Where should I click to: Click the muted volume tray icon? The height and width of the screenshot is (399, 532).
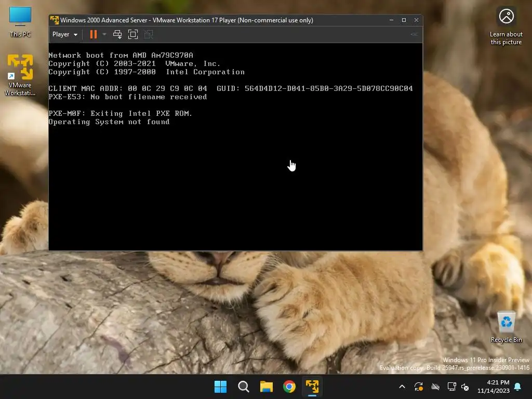pyautogui.click(x=465, y=387)
